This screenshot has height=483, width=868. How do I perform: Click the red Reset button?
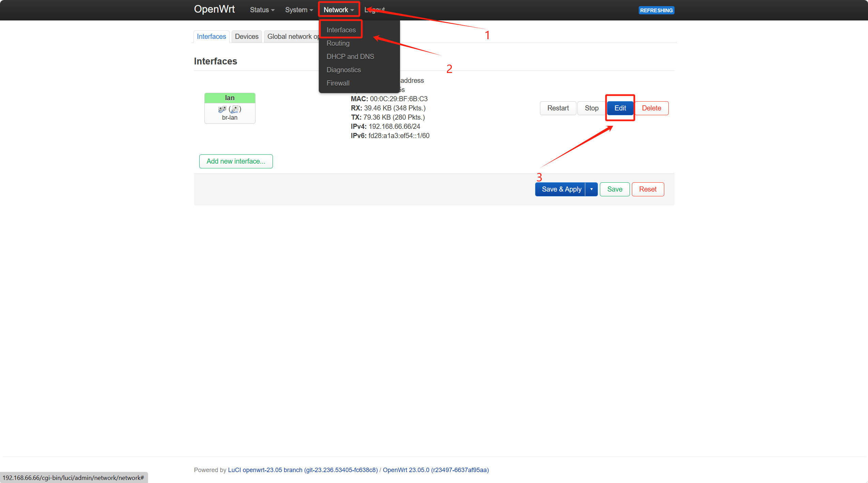click(648, 189)
